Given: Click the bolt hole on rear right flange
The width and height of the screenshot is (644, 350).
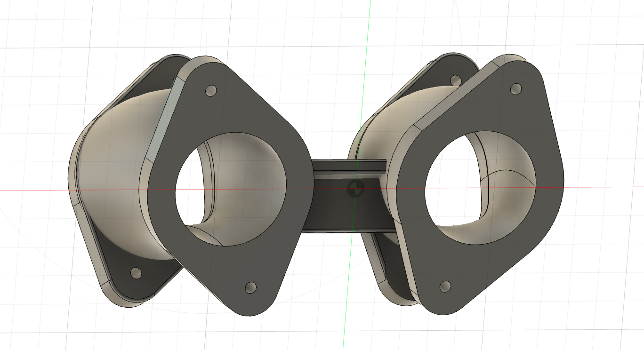Looking at the screenshot, I should click(x=455, y=80).
